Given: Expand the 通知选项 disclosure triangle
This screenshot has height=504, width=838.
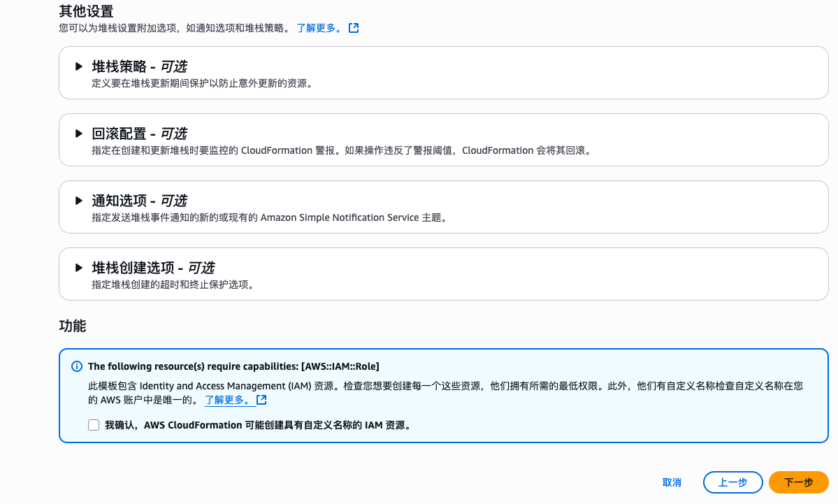Looking at the screenshot, I should coord(78,201).
